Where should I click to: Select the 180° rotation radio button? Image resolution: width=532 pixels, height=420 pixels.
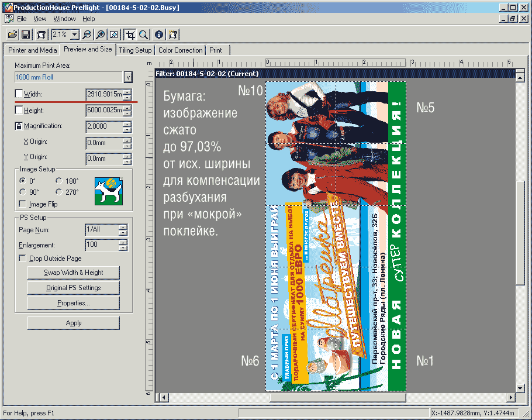(59, 181)
